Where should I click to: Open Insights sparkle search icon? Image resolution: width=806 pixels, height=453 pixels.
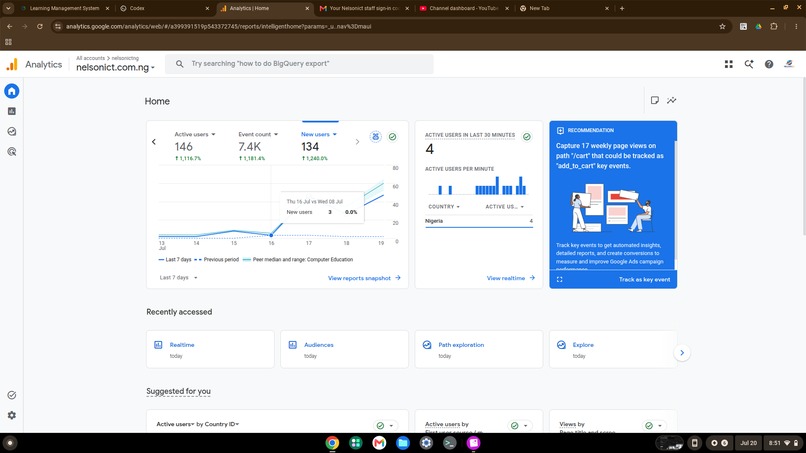coord(748,64)
